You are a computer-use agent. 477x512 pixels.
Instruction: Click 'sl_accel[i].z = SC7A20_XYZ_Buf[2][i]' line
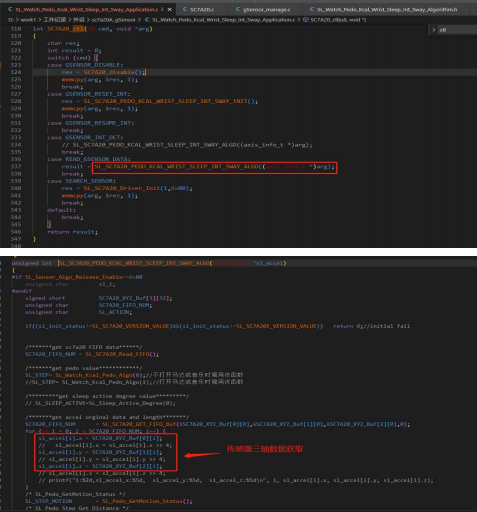100,466
